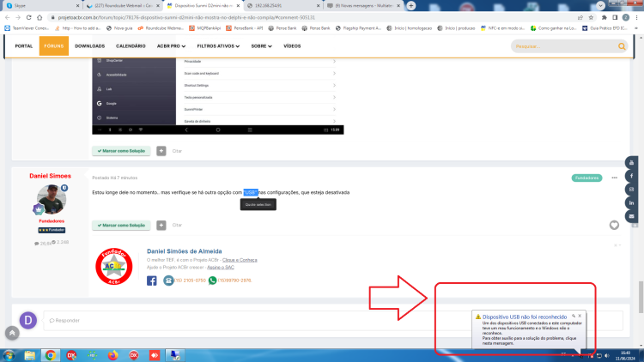Click the Responder reply field
Image resolution: width=644 pixels, height=362 pixels.
point(333,321)
